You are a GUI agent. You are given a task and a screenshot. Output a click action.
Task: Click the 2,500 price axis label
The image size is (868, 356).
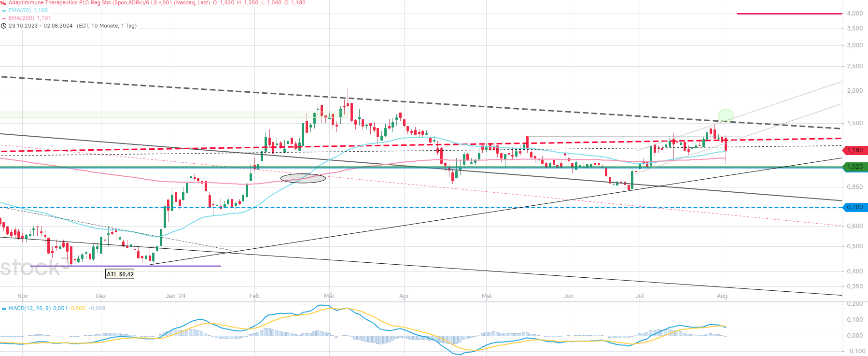pos(855,66)
